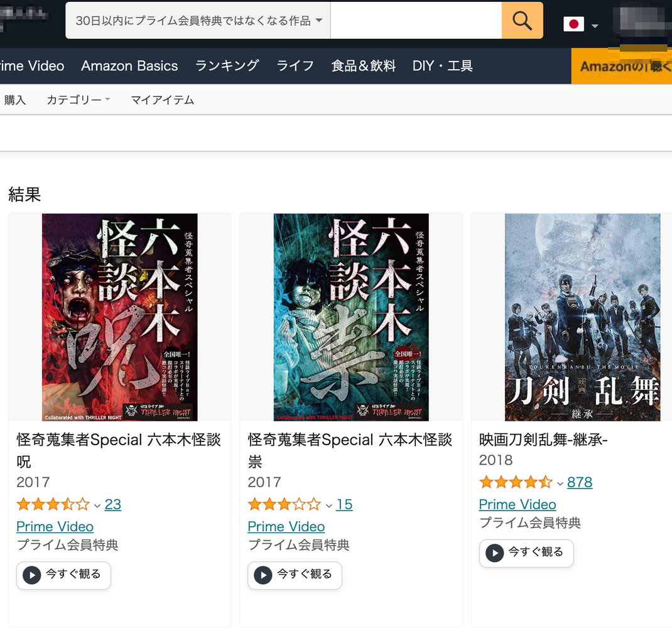Open the 刀剣乱舞 movie poster thumbnail
The height and width of the screenshot is (643, 672).
click(x=582, y=317)
